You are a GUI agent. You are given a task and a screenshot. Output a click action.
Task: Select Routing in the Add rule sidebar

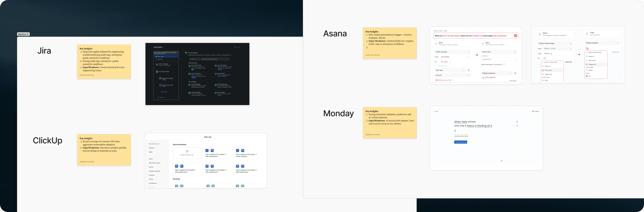[x=151, y=148]
